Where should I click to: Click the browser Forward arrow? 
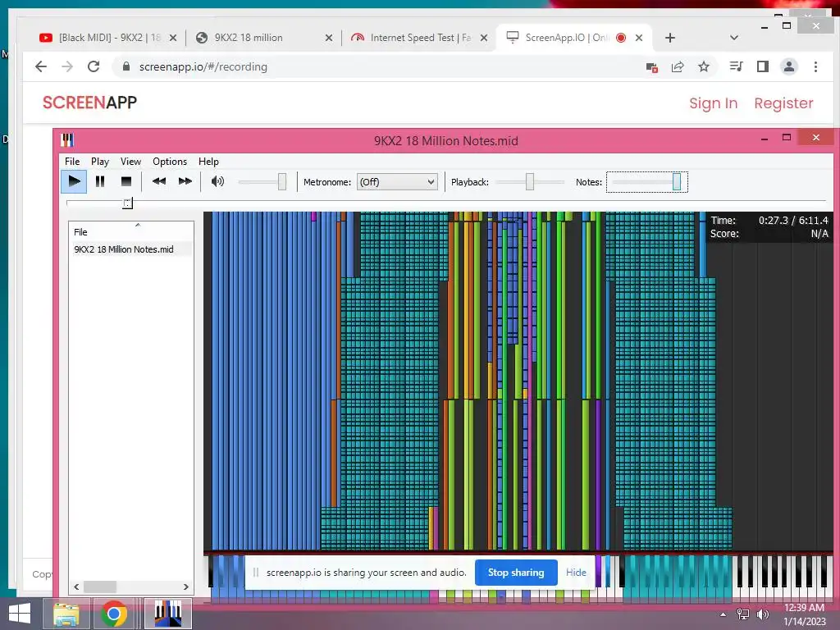click(x=67, y=66)
